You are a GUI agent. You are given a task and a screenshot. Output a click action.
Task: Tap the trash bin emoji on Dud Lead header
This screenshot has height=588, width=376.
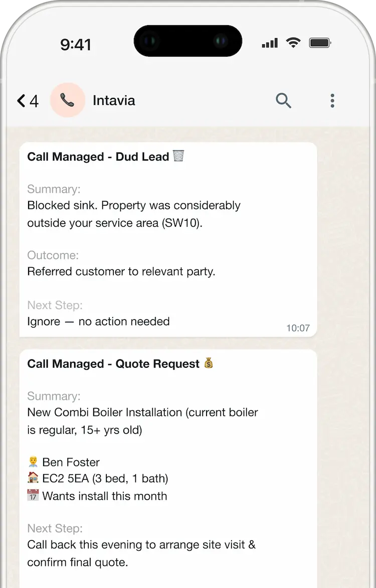178,156
